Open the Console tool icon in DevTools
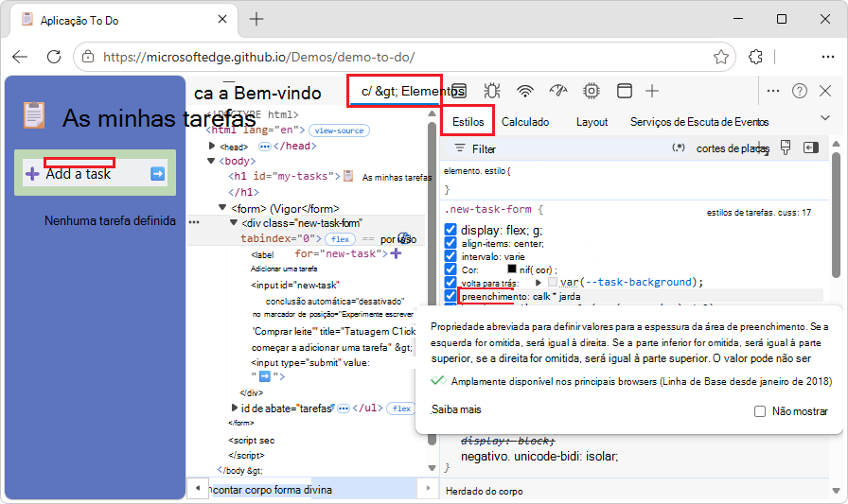 459,91
